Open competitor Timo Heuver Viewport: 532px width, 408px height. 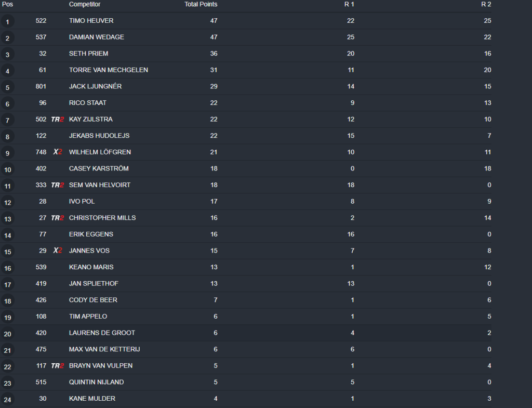click(91, 21)
